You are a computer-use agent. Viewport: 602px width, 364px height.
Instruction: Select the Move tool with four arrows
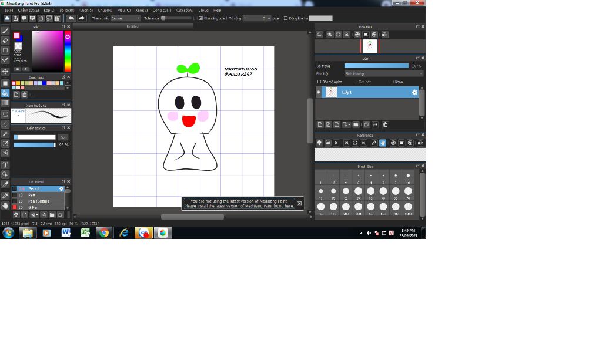pyautogui.click(x=5, y=72)
